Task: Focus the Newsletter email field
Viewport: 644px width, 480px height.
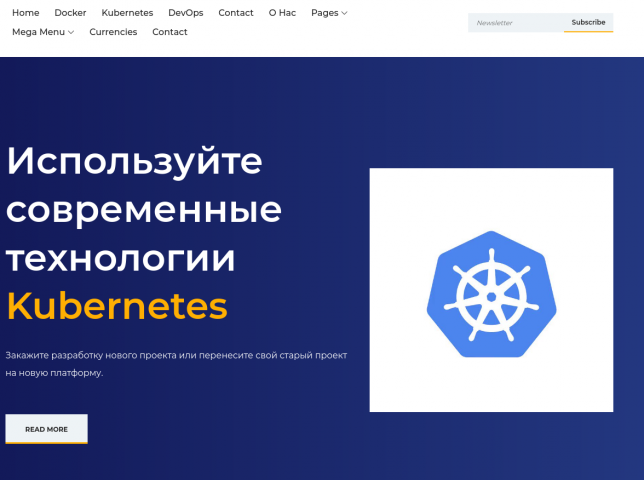Action: point(516,23)
